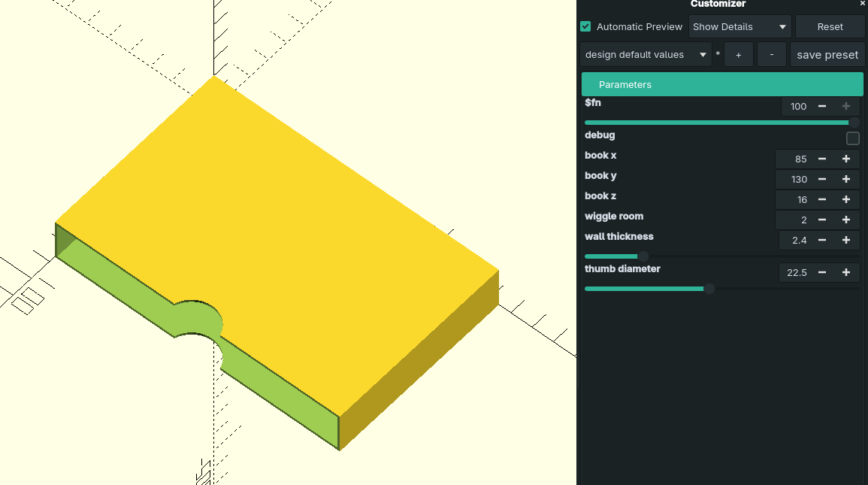Image resolution: width=868 pixels, height=485 pixels.
Task: Click the book x value field
Action: point(794,159)
